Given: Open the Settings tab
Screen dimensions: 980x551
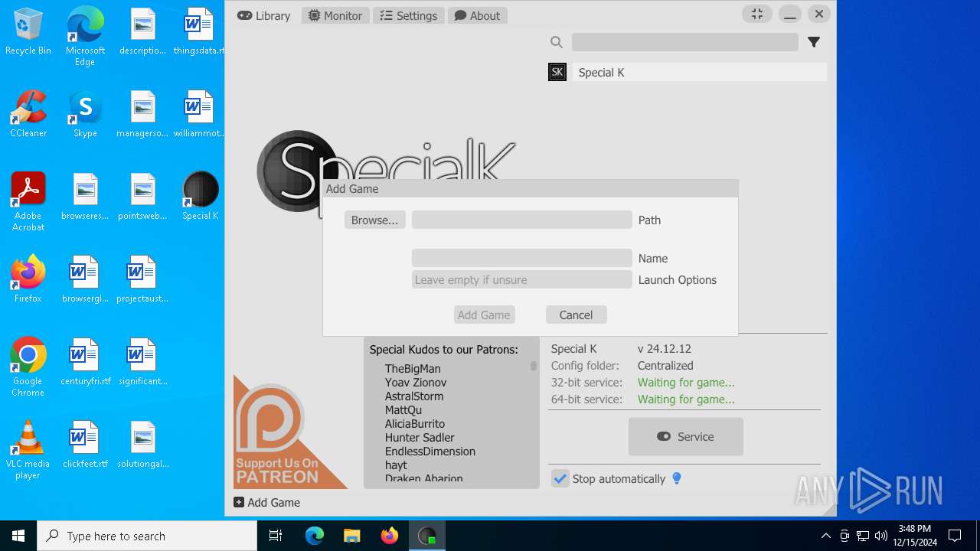Looking at the screenshot, I should point(409,15).
